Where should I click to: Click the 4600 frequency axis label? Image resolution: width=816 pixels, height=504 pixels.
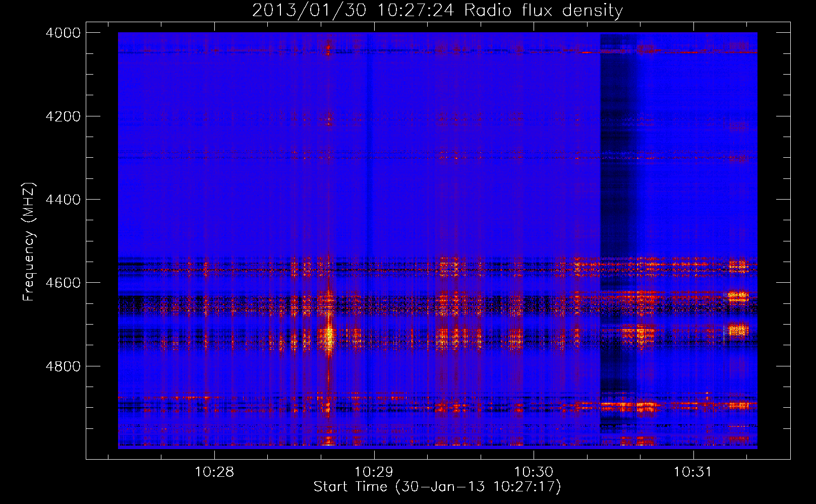coord(63,283)
